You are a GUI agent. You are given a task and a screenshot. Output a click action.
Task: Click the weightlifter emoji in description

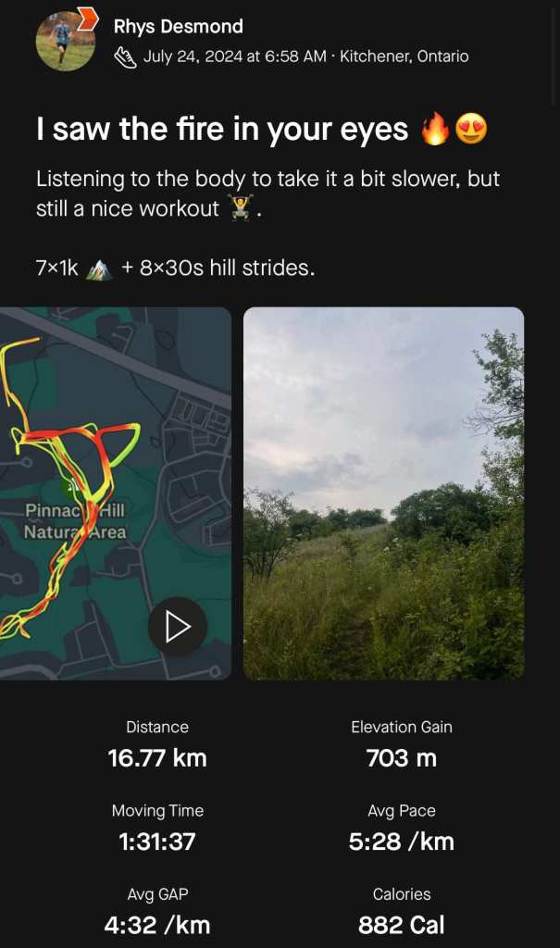click(241, 208)
